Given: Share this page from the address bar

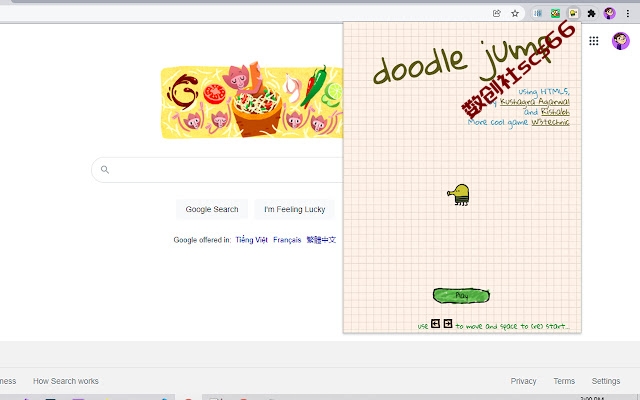Looking at the screenshot, I should [x=497, y=13].
